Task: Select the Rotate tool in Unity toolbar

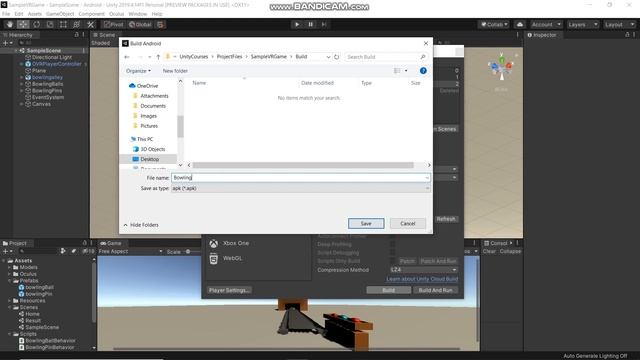Action: click(37, 24)
